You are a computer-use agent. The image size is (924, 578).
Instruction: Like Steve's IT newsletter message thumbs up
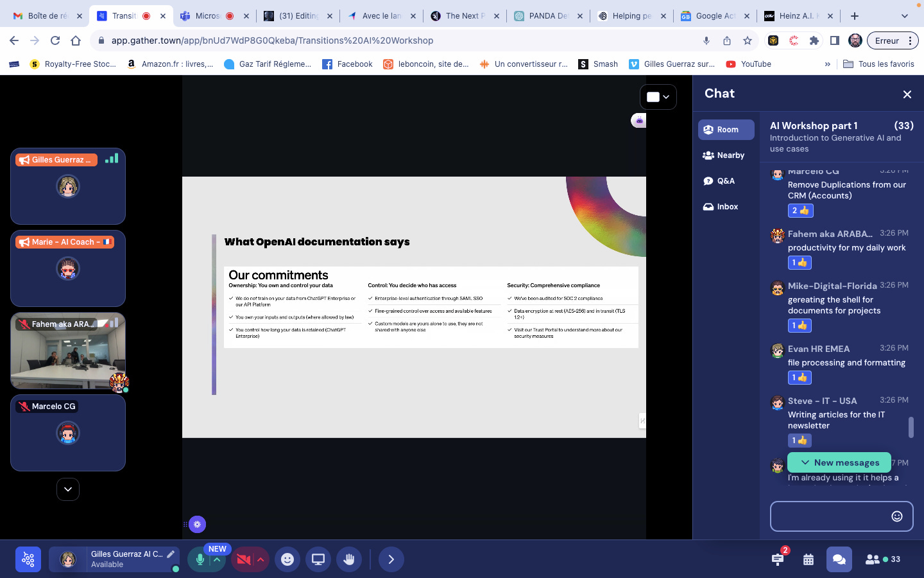point(800,441)
